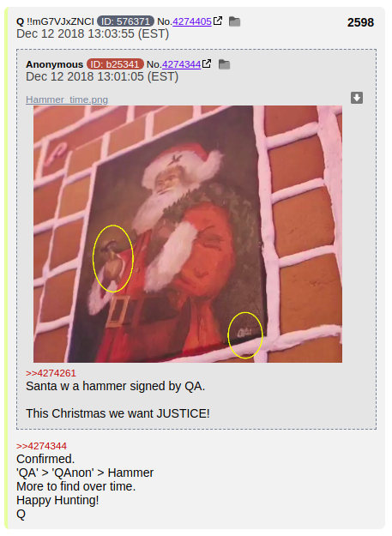Click the Dec 12 2018 13:01:05 timestamp

(x=102, y=76)
